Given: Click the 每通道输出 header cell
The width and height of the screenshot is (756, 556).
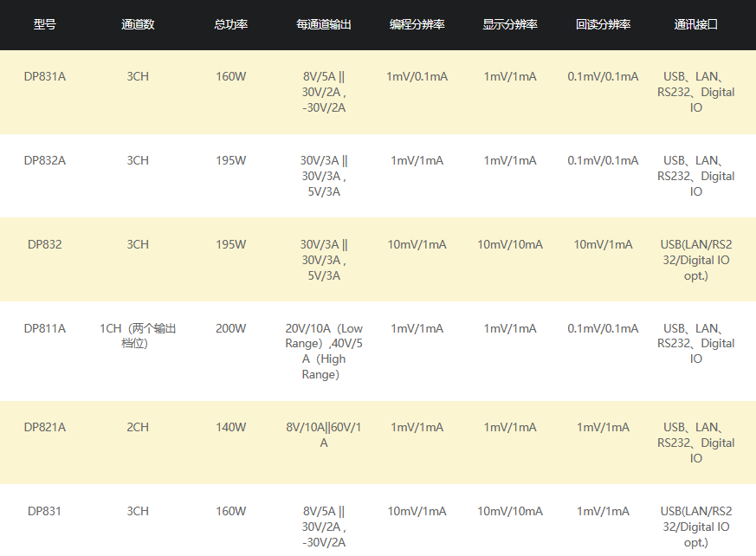Looking at the screenshot, I should (324, 24).
